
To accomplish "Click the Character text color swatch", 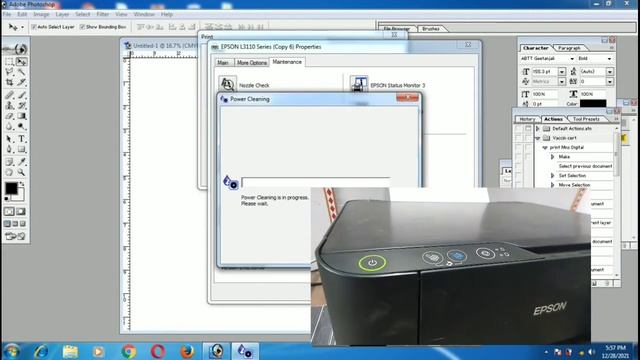I will coord(593,104).
